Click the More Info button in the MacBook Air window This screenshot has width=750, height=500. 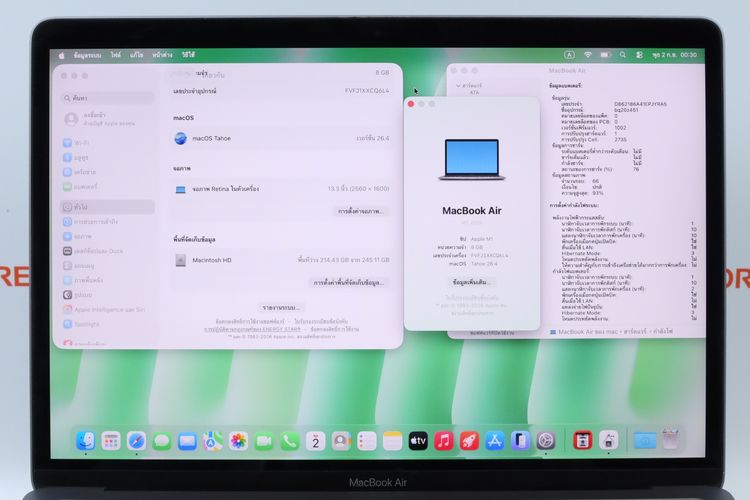pos(472,282)
